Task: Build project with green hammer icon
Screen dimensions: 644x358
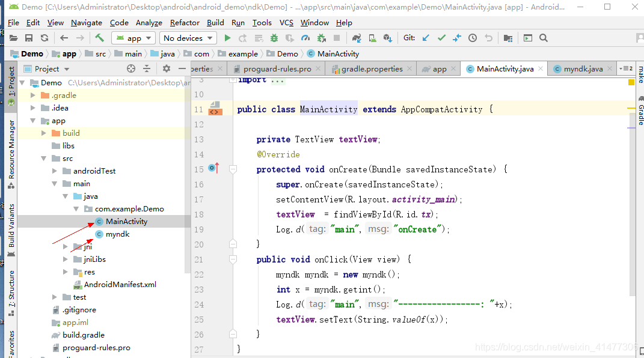Action: click(x=99, y=38)
